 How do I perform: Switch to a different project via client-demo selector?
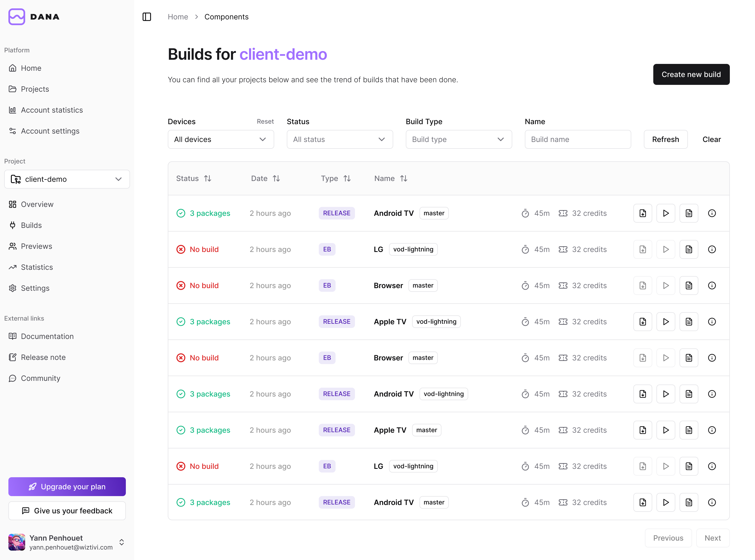[67, 179]
